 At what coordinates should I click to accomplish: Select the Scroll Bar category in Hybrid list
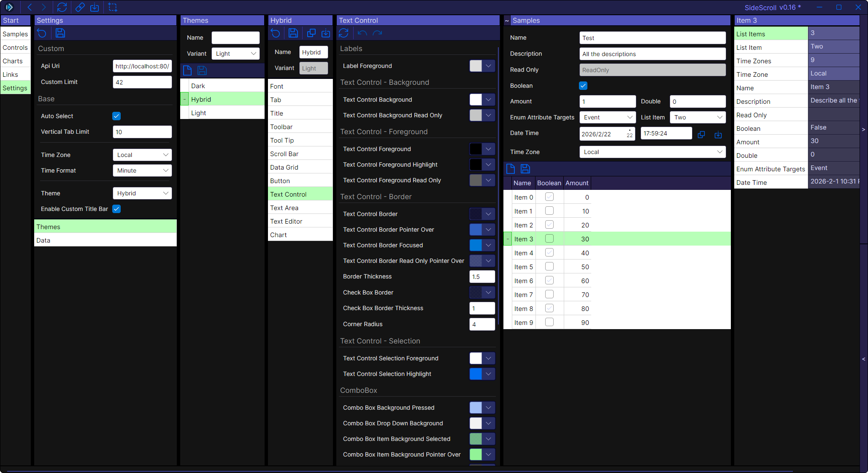(284, 154)
